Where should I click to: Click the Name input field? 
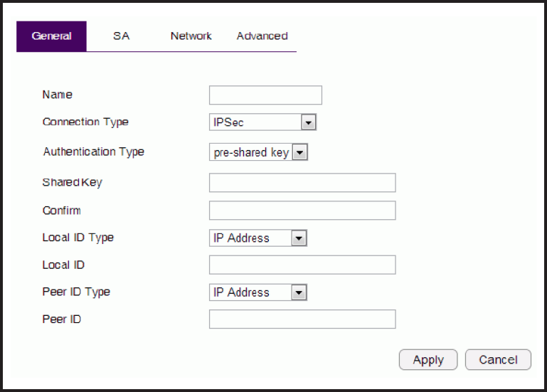(x=265, y=95)
